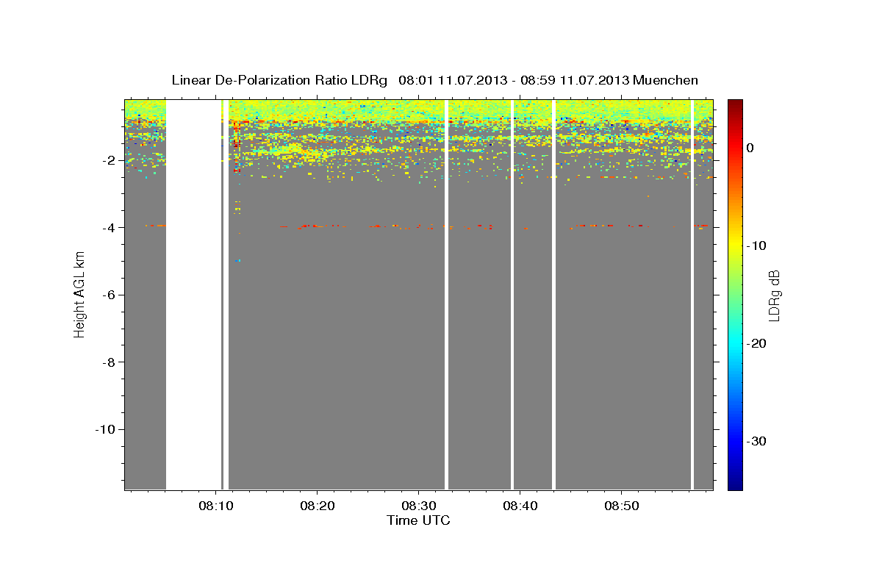Click the colorbar value -30 label
Viewport: 882px width, 588px height.
757,441
